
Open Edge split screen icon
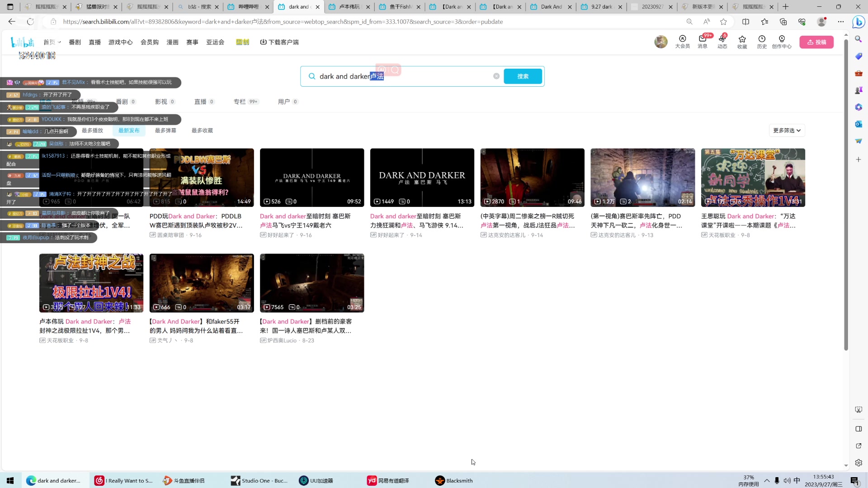pos(746,21)
